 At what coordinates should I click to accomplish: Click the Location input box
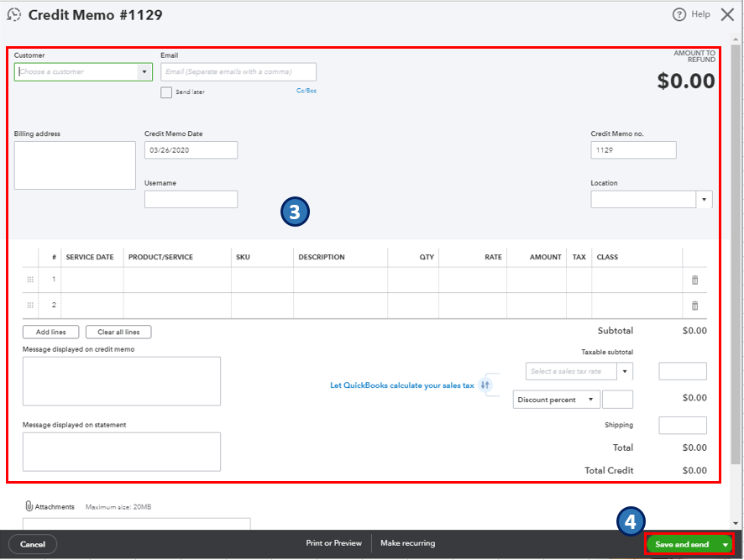coord(643,199)
